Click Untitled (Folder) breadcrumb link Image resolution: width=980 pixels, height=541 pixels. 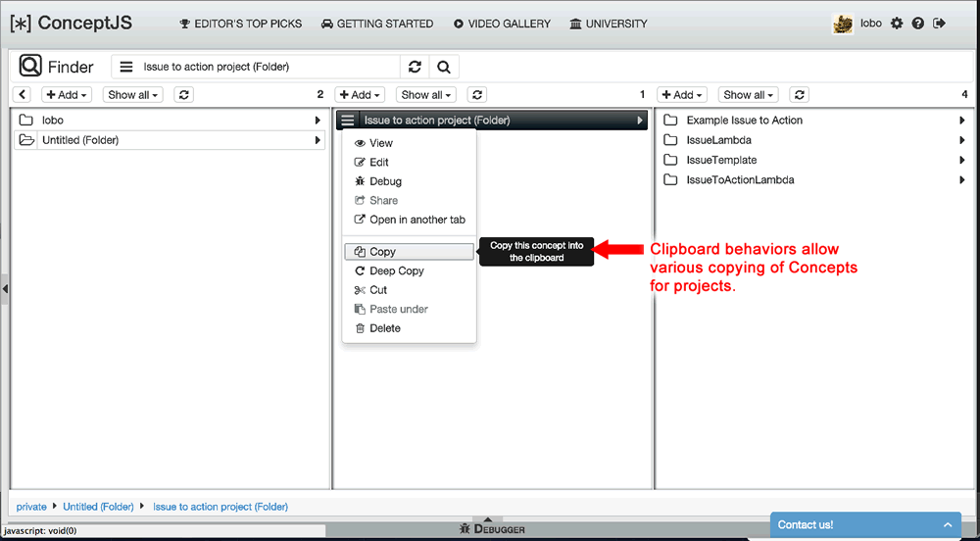coord(98,507)
